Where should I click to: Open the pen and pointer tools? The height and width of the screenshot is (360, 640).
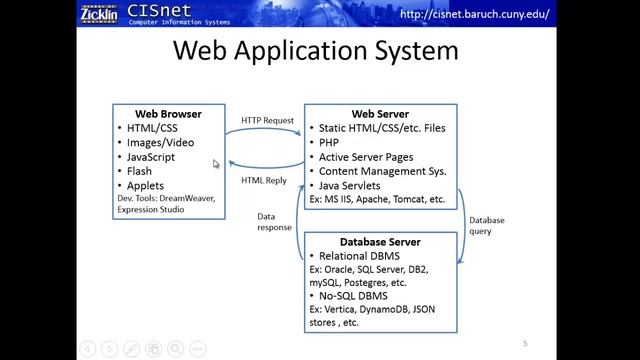click(131, 349)
